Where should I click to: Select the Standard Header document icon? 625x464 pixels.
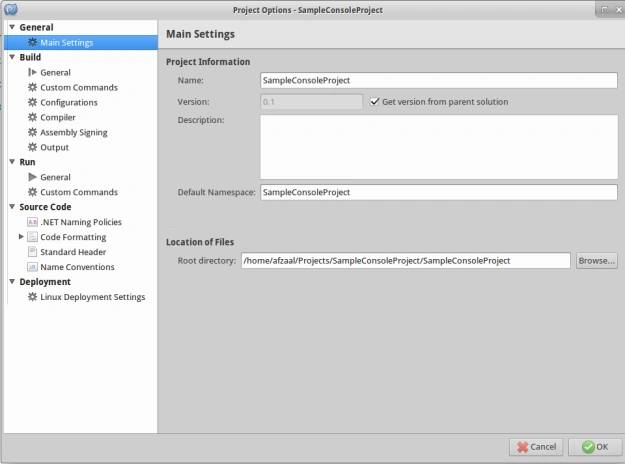(x=32, y=252)
